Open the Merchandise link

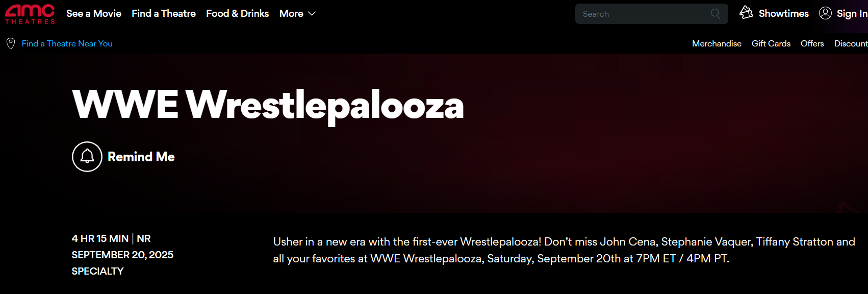[x=717, y=44]
